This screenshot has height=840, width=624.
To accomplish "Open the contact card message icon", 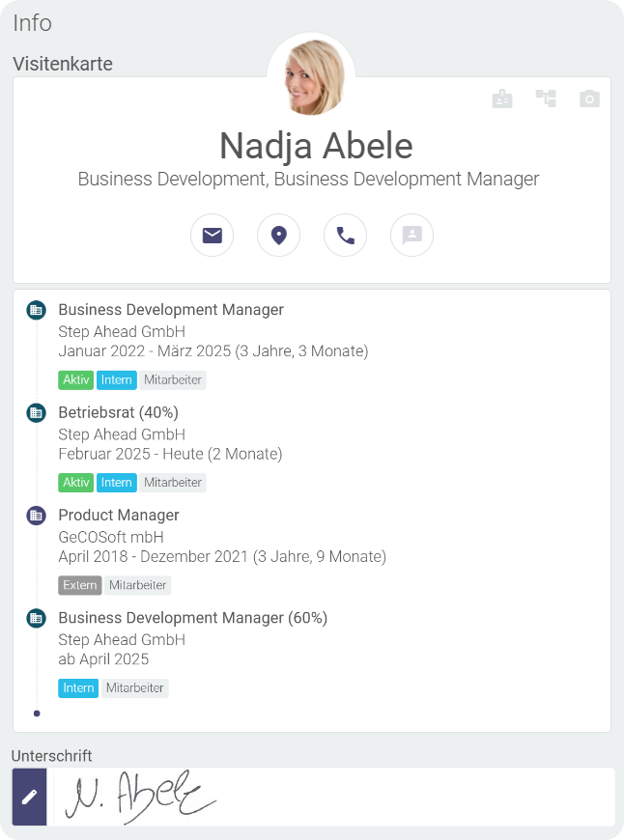I will 411,235.
